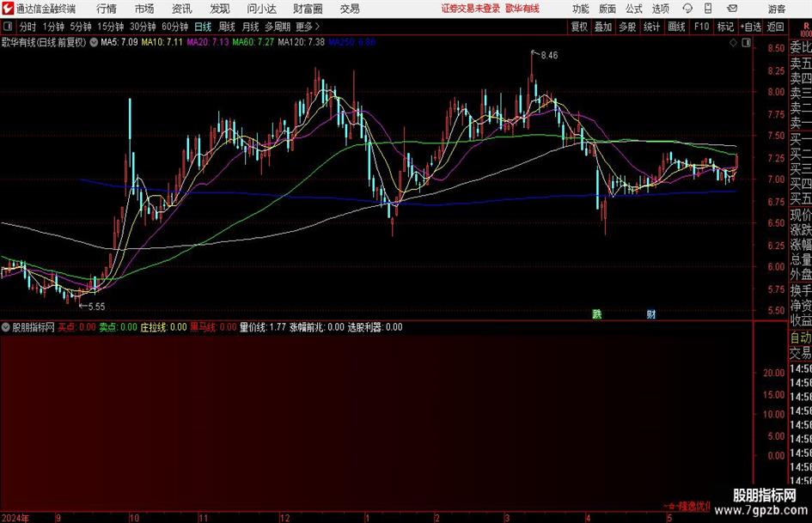Open the customer service headset icon
This screenshot has width=812, height=523.
[687, 9]
